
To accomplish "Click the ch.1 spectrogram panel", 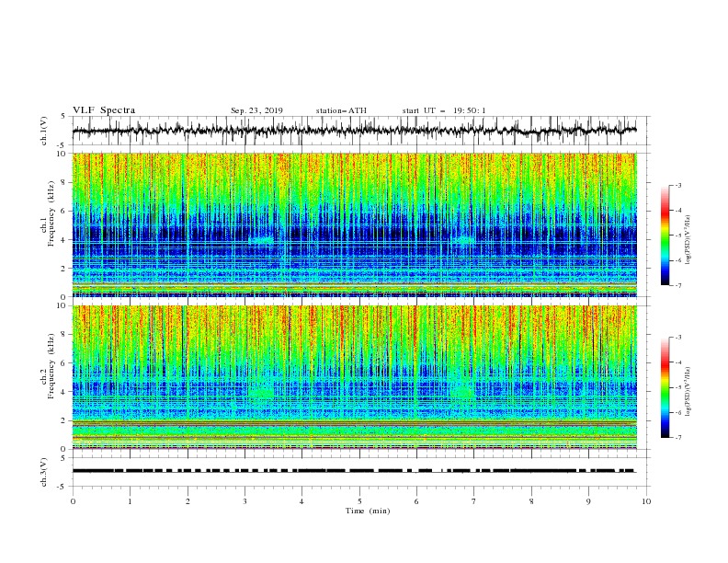I will (354, 224).
